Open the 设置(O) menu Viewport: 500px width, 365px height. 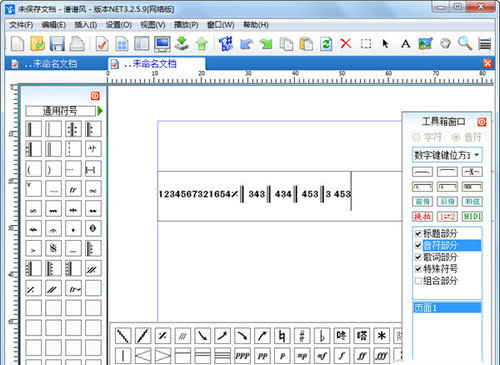119,25
